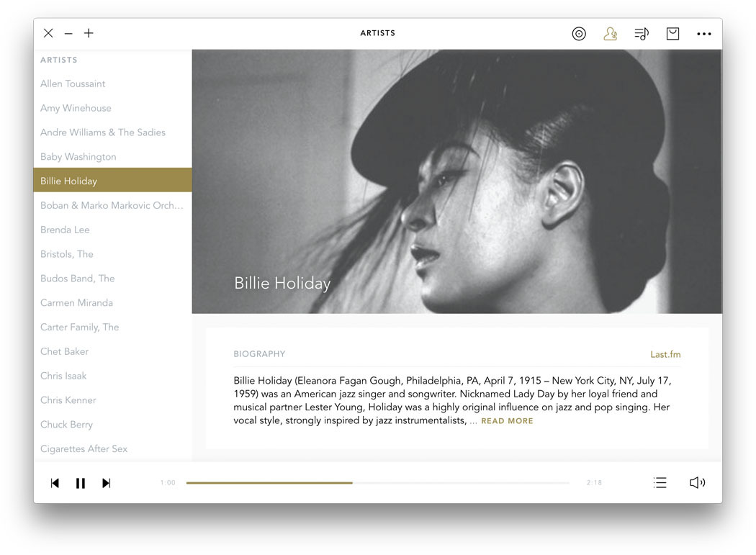Image resolution: width=756 pixels, height=555 pixels.
Task: Select Amy Winehouse in artists list
Action: click(x=76, y=108)
